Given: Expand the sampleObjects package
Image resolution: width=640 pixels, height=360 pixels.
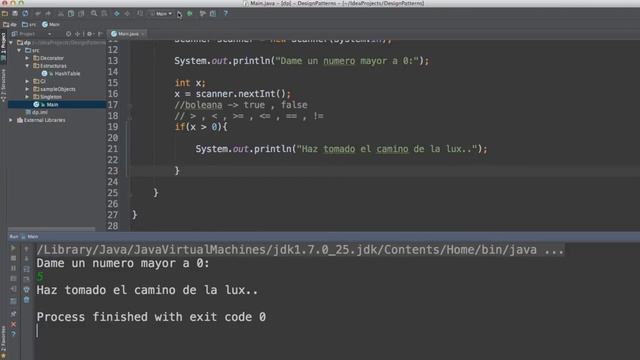Looking at the screenshot, I should (x=27, y=89).
